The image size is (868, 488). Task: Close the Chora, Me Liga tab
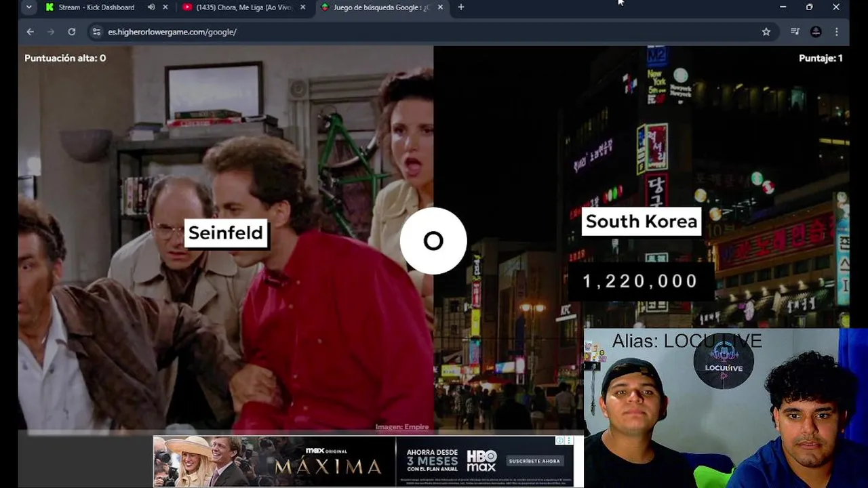pyautogui.click(x=303, y=7)
